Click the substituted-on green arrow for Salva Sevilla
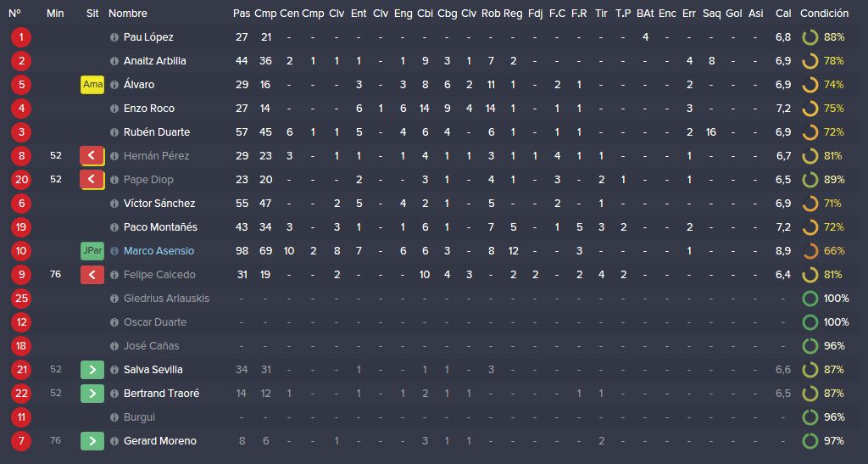This screenshot has width=868, height=464. click(92, 369)
